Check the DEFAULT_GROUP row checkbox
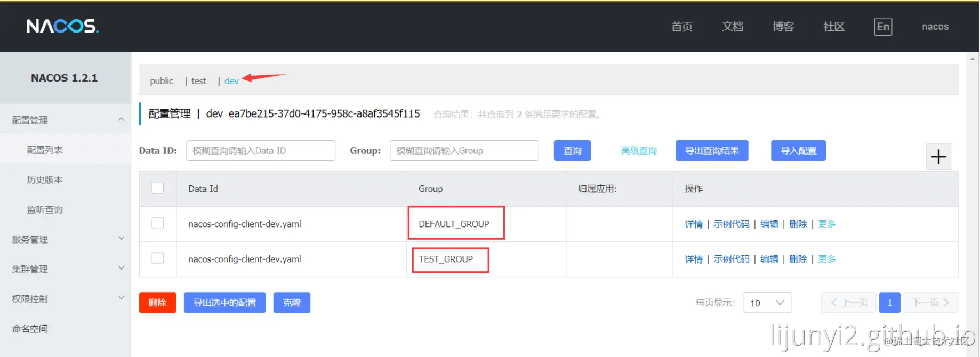The height and width of the screenshot is (357, 980). tap(158, 223)
